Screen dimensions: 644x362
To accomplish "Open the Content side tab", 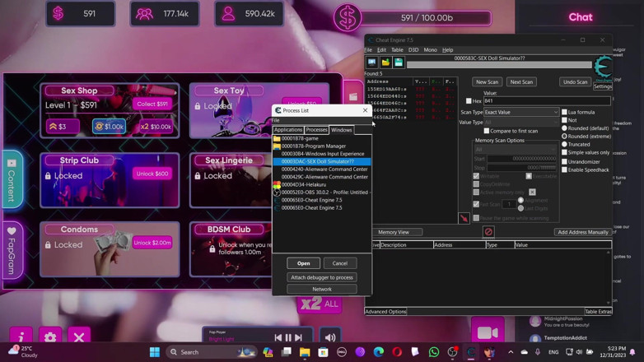I will 12,180.
